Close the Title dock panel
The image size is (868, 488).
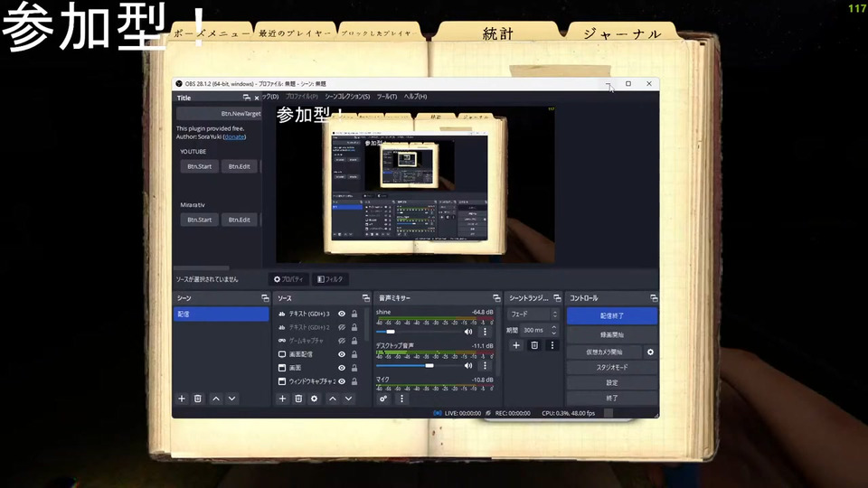pyautogui.click(x=256, y=98)
